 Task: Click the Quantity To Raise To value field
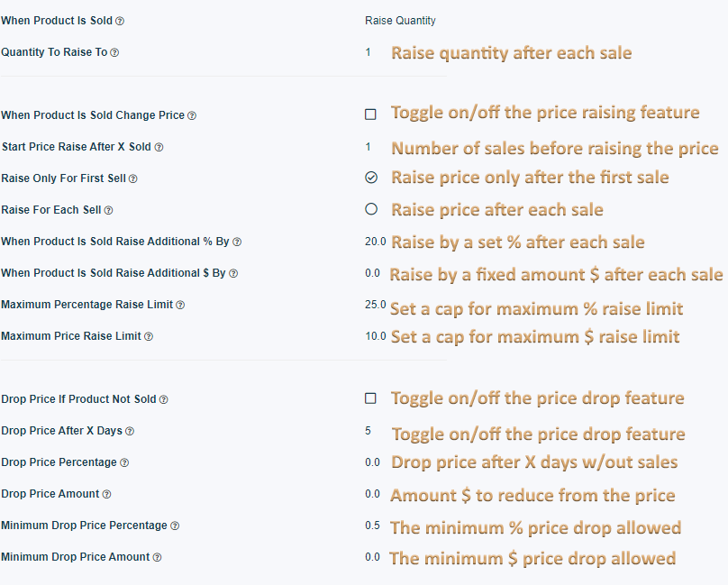click(369, 52)
